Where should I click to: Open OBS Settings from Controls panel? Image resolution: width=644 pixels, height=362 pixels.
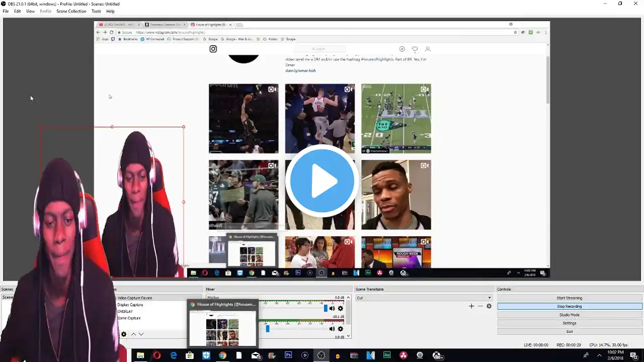tap(570, 323)
